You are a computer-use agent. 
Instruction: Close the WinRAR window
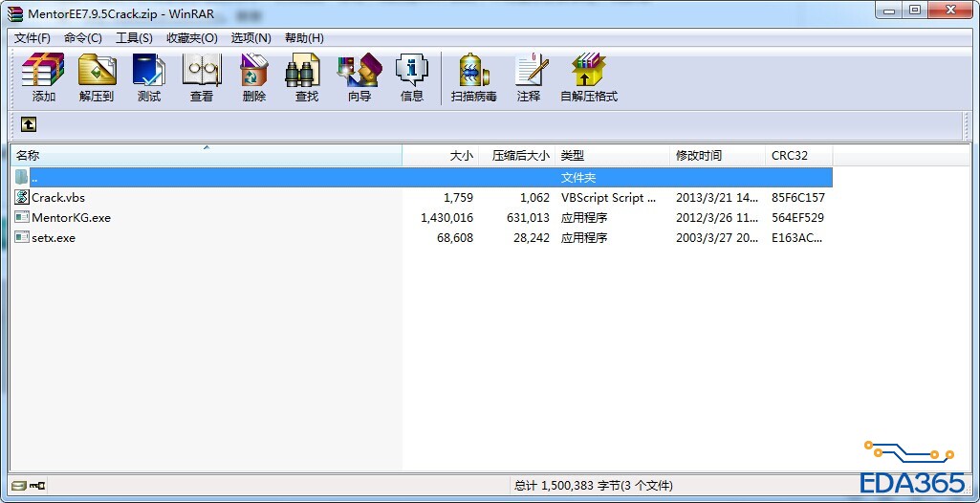[x=950, y=10]
